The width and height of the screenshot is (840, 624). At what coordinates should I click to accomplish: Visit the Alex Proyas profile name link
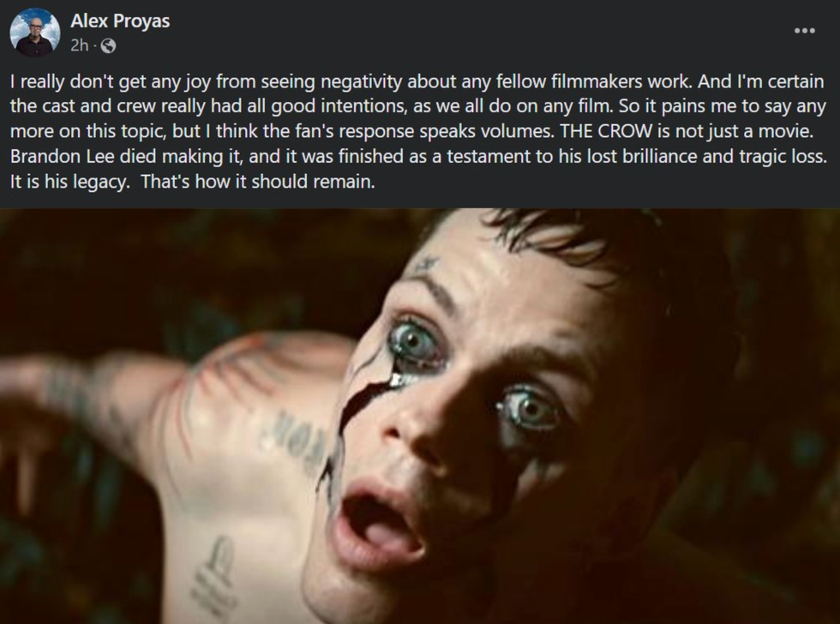click(x=120, y=21)
